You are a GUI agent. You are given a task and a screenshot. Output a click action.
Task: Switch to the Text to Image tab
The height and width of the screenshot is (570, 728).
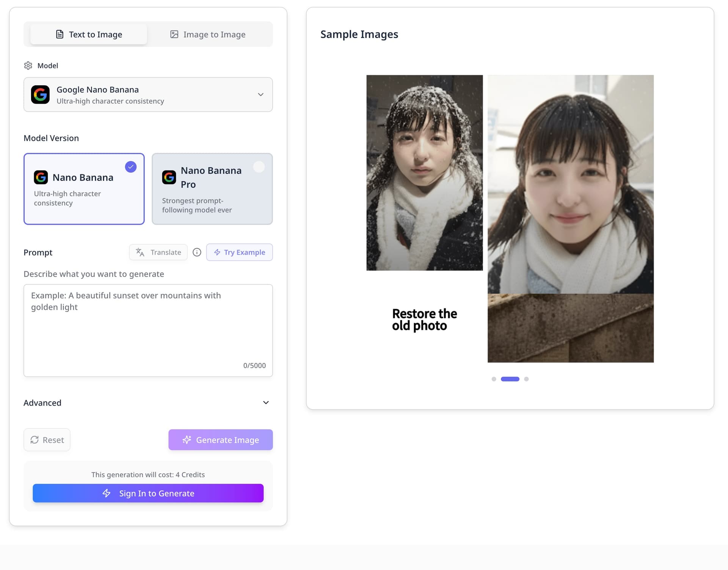pyautogui.click(x=88, y=34)
